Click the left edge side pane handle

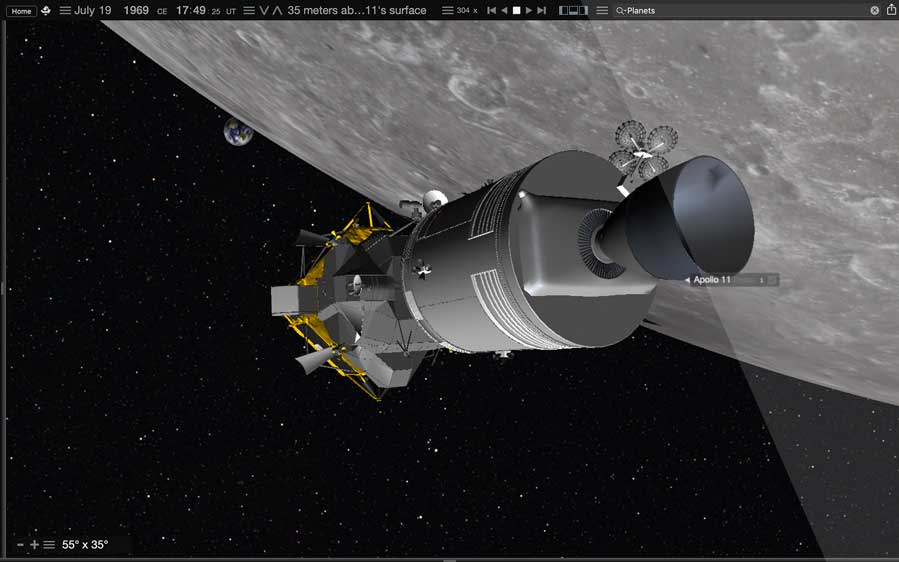point(2,288)
